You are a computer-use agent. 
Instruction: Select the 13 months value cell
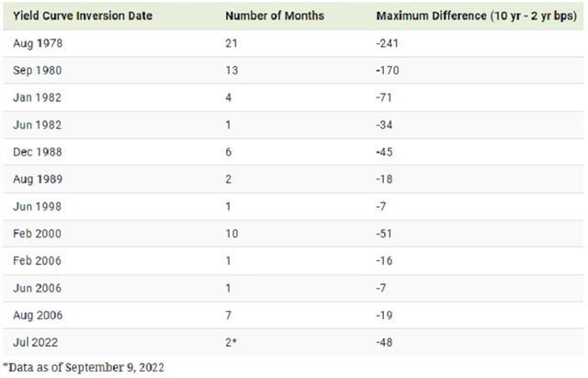point(232,71)
